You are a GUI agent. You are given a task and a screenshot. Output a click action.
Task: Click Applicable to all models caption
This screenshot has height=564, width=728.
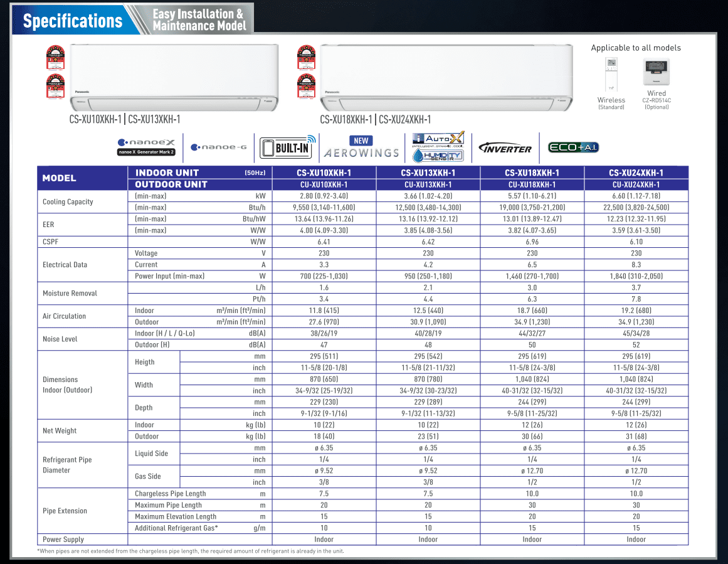636,48
